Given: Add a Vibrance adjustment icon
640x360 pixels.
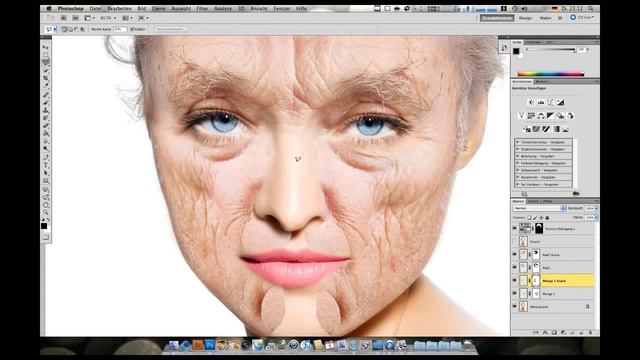Looking at the screenshot, I should pyautogui.click(x=521, y=116).
